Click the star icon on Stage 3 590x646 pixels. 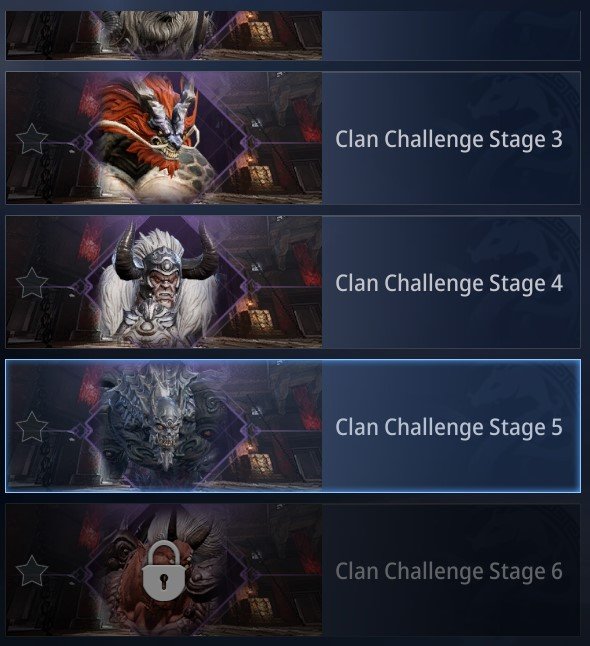click(32, 139)
